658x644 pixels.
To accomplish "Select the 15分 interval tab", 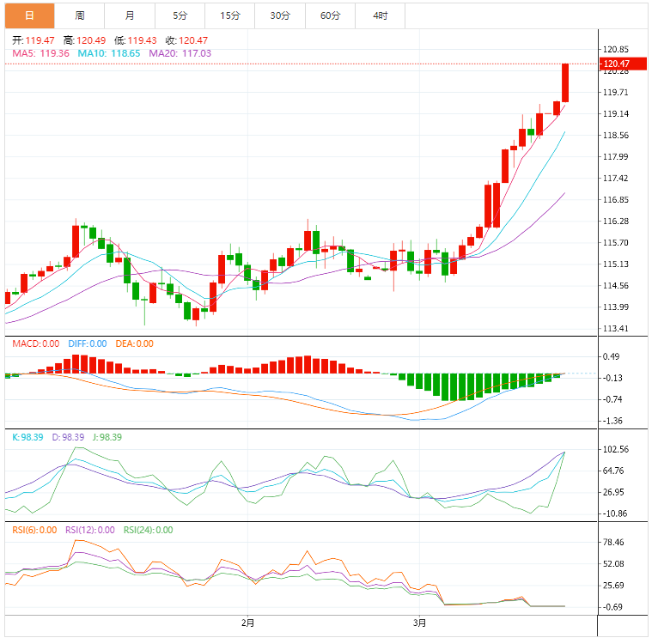I will (229, 15).
